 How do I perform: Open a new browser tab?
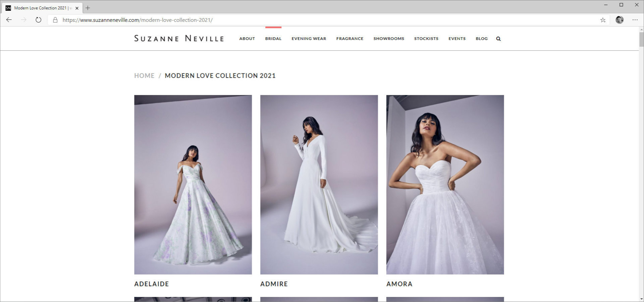[88, 8]
